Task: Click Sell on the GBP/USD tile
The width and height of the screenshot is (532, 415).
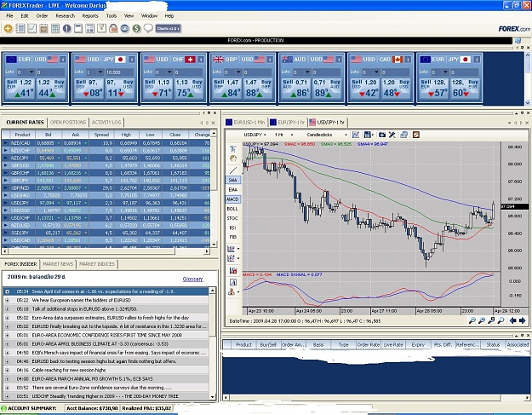Action: [x=226, y=89]
